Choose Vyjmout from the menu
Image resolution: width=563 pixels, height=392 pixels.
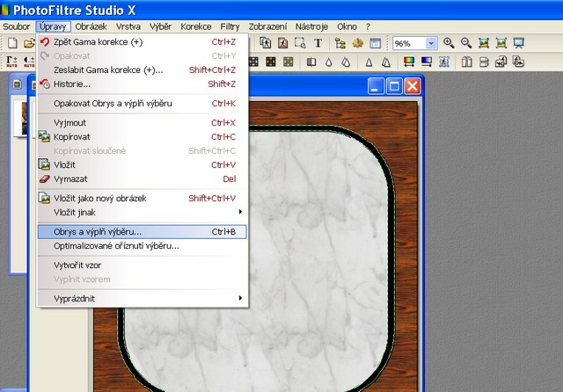tap(143, 123)
